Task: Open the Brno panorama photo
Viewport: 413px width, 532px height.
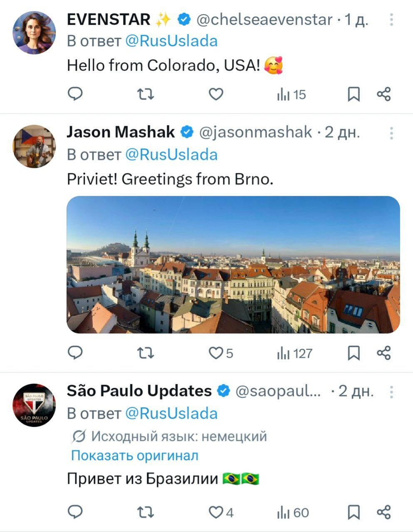Action: (233, 265)
